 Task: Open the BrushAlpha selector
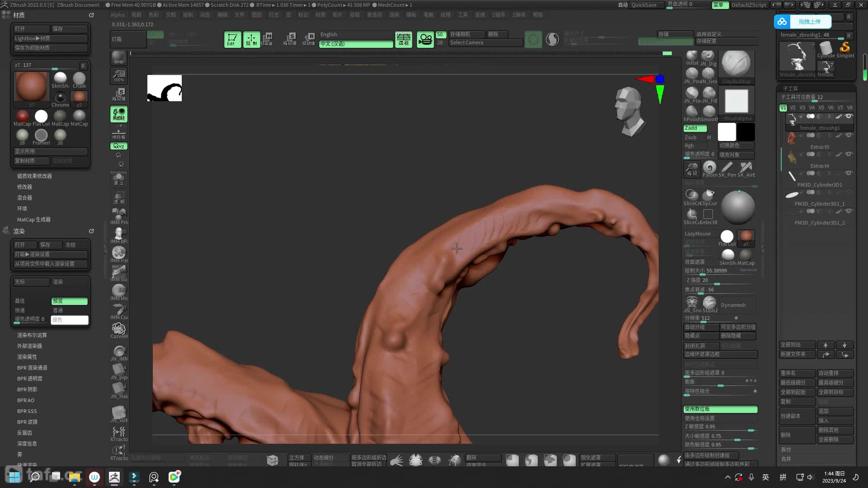click(x=736, y=103)
